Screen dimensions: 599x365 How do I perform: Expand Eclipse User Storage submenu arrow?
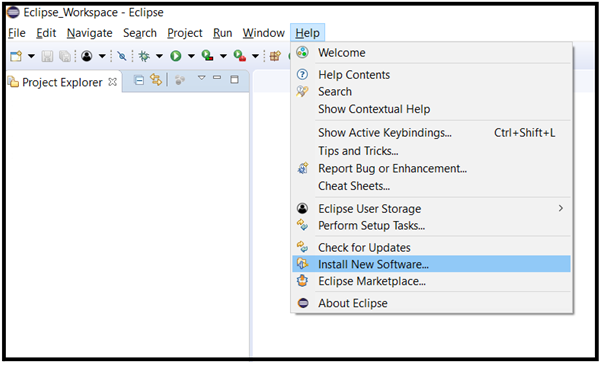point(560,208)
